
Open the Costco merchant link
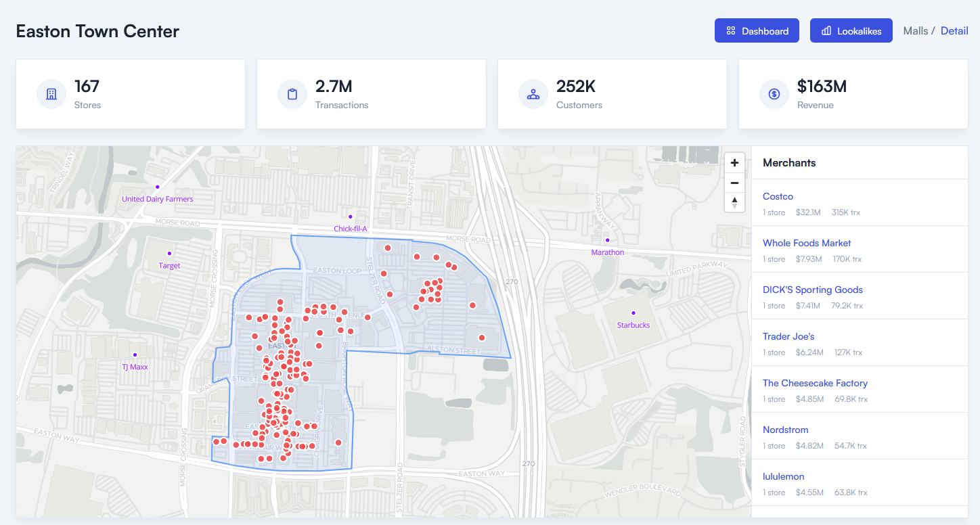[x=778, y=196]
